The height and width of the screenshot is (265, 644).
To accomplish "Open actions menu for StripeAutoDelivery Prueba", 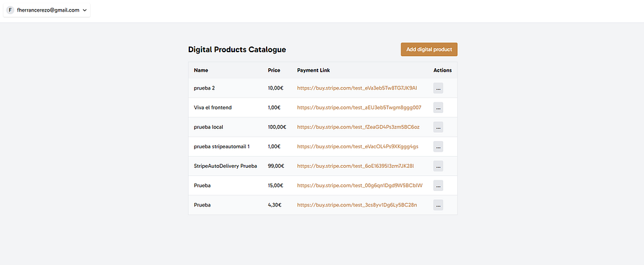I will [x=438, y=166].
